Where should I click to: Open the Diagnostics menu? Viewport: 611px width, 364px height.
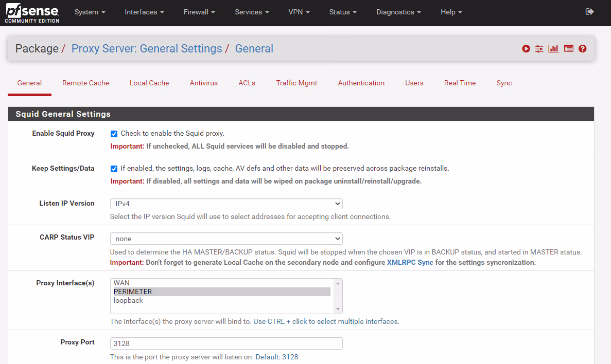click(x=398, y=12)
